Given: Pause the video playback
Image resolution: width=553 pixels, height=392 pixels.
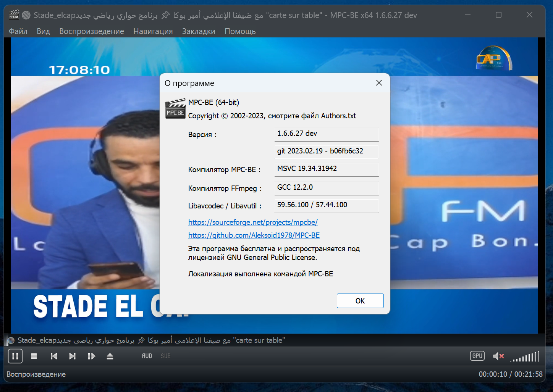Looking at the screenshot, I should click(x=15, y=356).
